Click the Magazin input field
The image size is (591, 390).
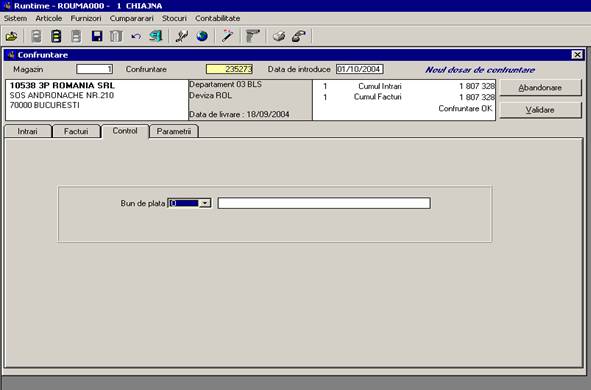(94, 69)
